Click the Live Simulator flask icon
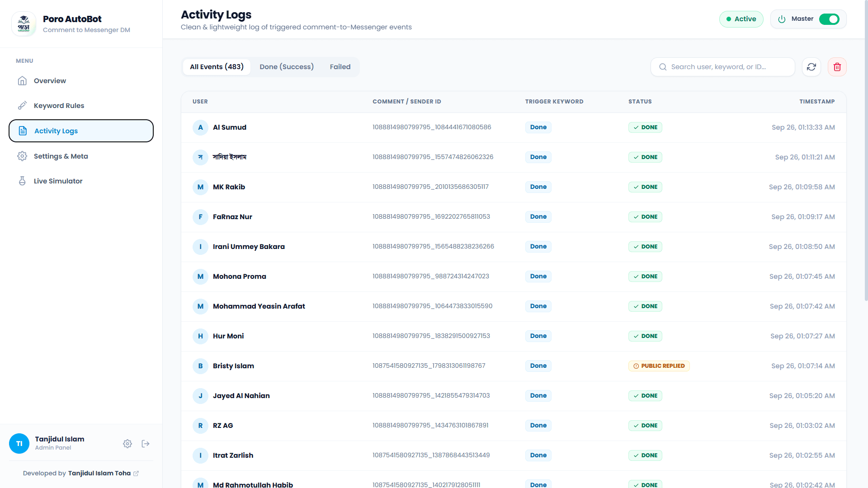The height and width of the screenshot is (488, 868). (22, 181)
